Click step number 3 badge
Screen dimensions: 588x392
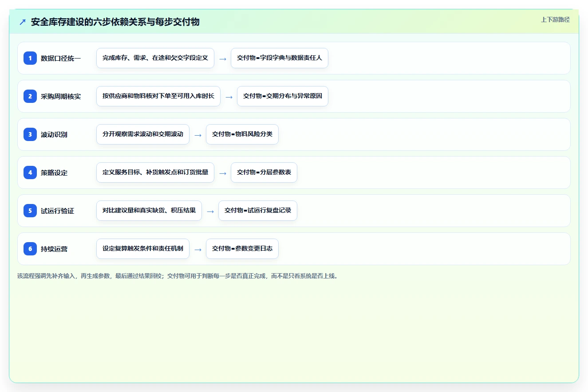[30, 134]
